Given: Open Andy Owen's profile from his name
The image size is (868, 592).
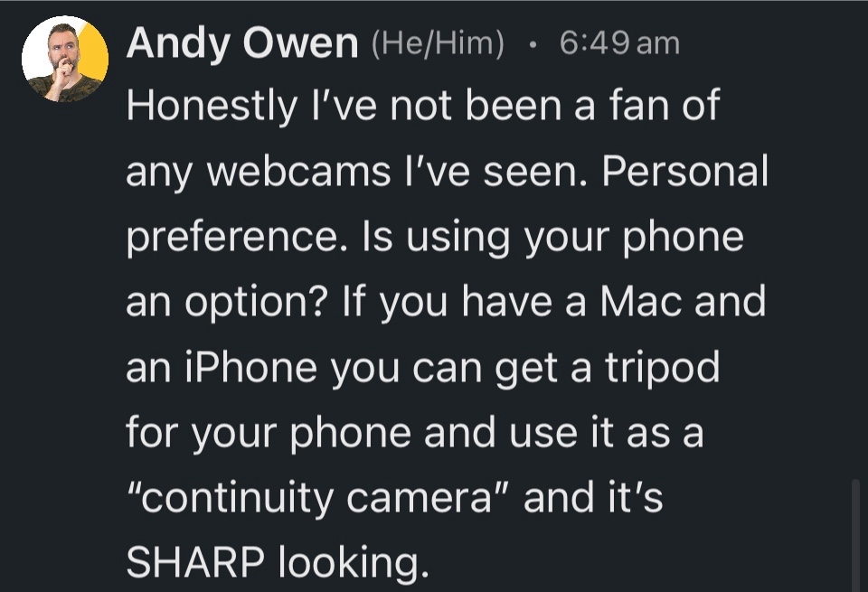Looking at the screenshot, I should tap(242, 43).
